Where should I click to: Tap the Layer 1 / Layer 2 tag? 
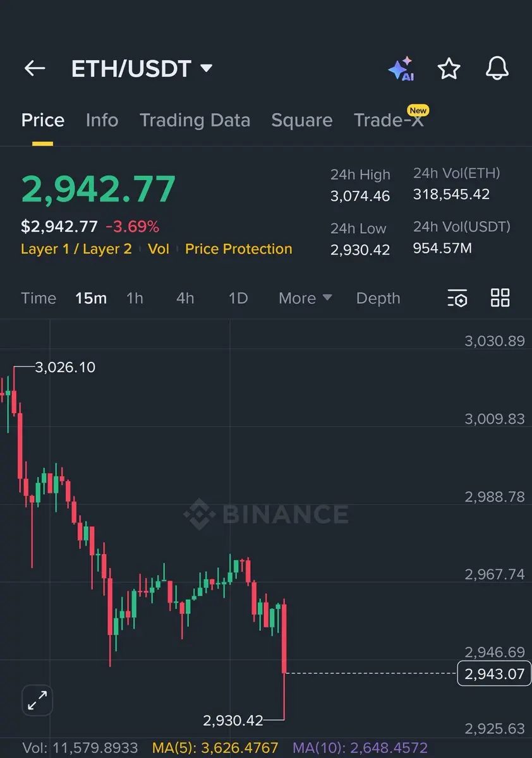pos(76,249)
